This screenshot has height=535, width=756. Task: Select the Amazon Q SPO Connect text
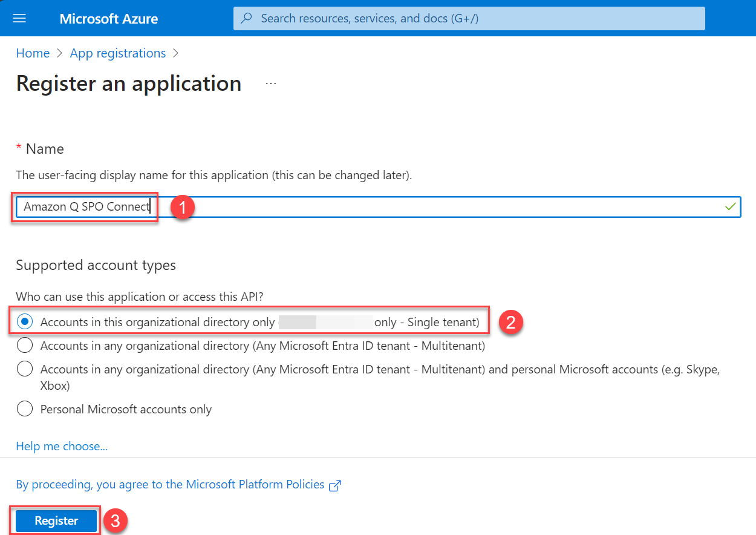85,206
